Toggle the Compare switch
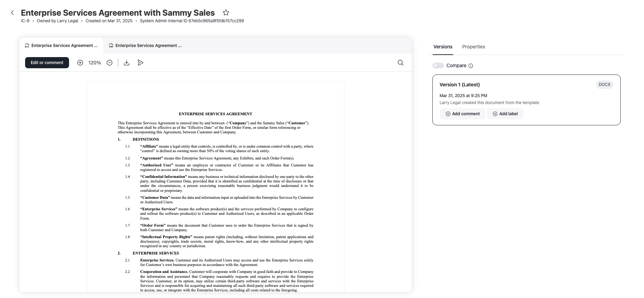This screenshot has width=644, height=298. pyautogui.click(x=438, y=65)
